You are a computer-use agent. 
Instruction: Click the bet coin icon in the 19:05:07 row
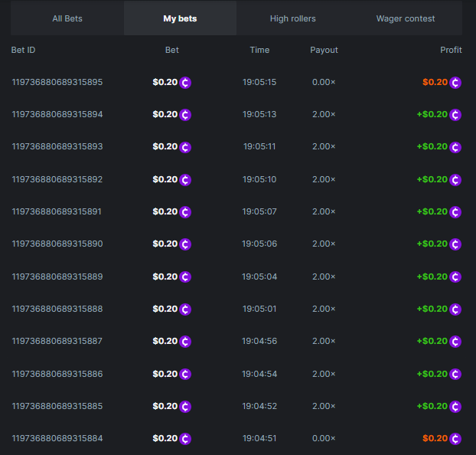[185, 212]
